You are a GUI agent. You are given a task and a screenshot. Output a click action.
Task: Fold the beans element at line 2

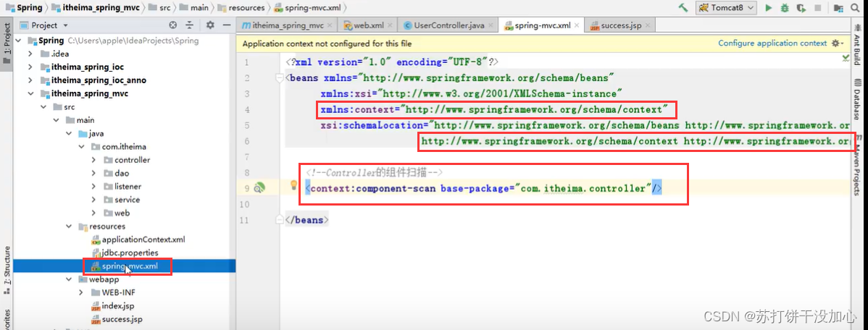[280, 78]
